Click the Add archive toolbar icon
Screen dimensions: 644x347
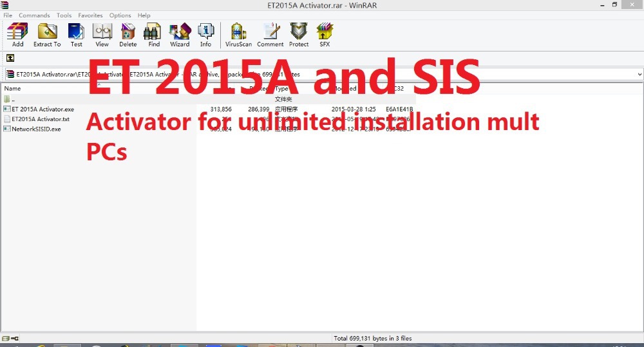pyautogui.click(x=17, y=35)
